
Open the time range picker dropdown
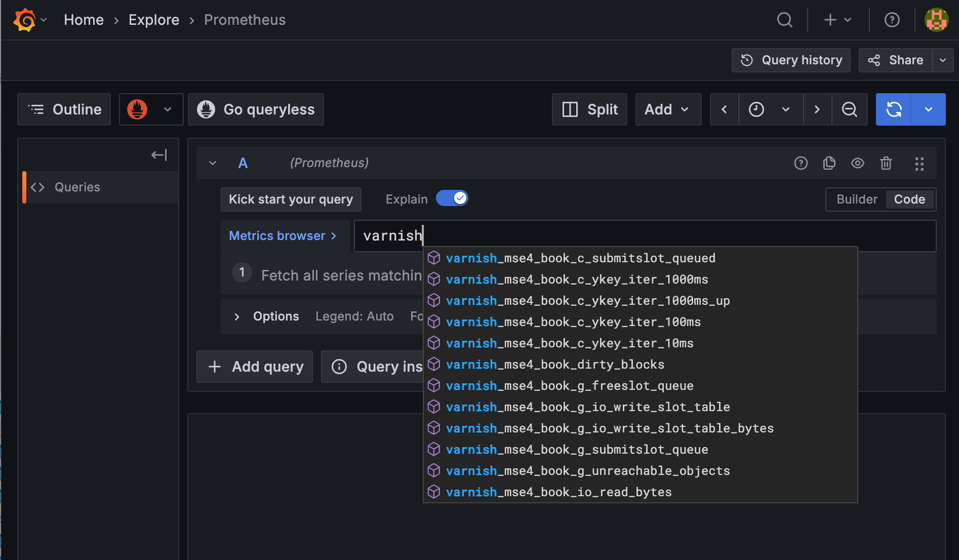[785, 109]
